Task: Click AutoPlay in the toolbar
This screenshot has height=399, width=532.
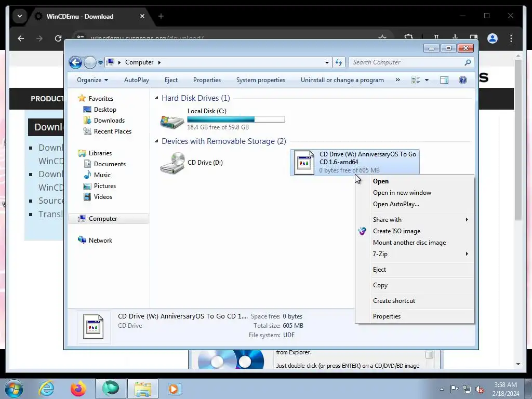Action: pyautogui.click(x=137, y=80)
